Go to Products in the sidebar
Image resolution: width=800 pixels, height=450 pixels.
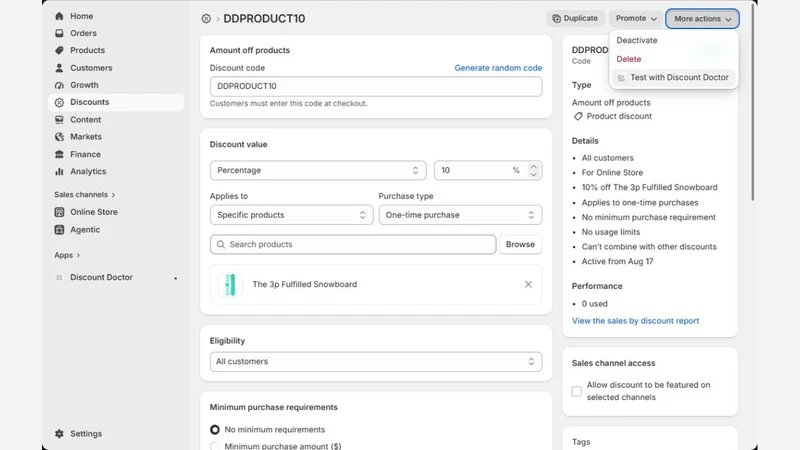(x=116, y=51)
